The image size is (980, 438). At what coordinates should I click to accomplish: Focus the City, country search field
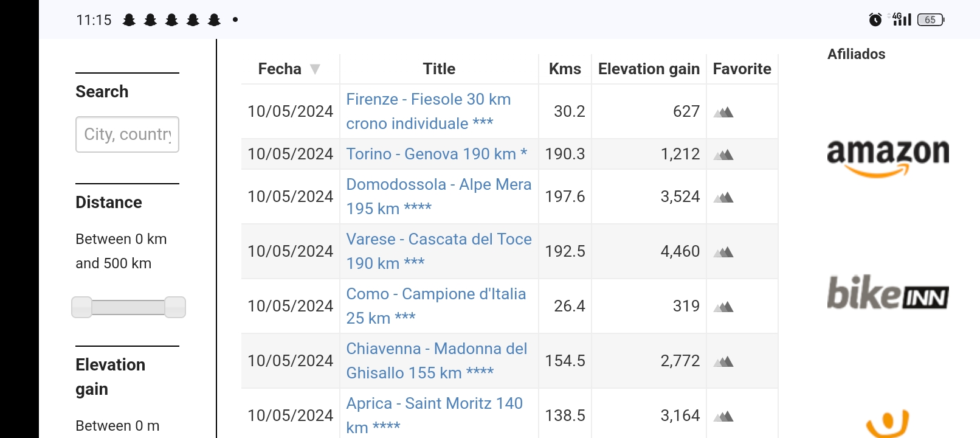point(127,134)
